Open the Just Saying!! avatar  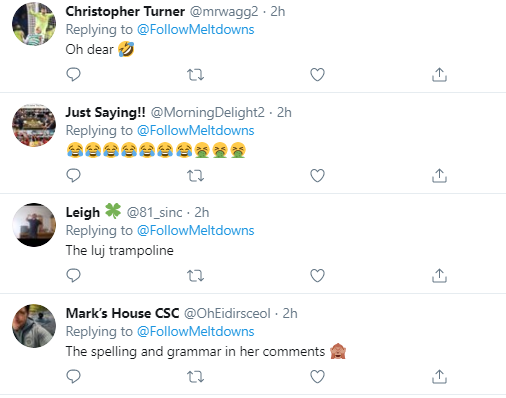pyautogui.click(x=34, y=125)
